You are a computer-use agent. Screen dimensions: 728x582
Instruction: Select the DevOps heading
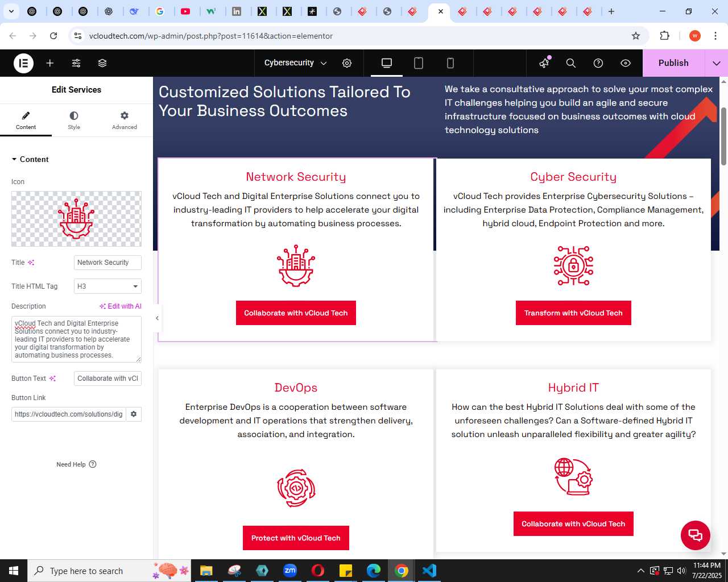[x=296, y=388]
